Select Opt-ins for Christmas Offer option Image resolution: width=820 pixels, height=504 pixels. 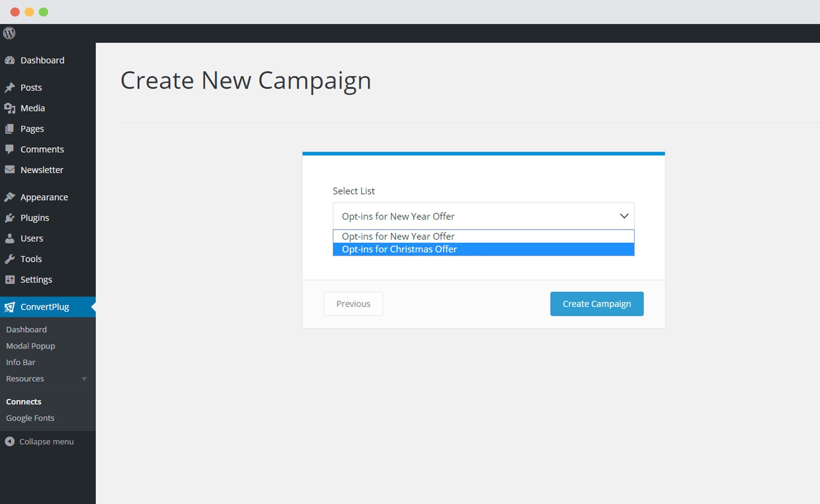tap(483, 249)
